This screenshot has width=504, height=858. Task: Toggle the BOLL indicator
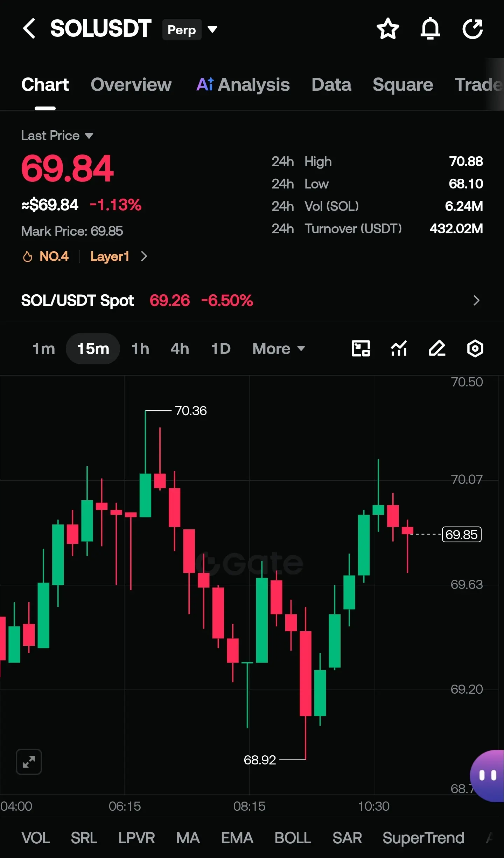pyautogui.click(x=293, y=838)
